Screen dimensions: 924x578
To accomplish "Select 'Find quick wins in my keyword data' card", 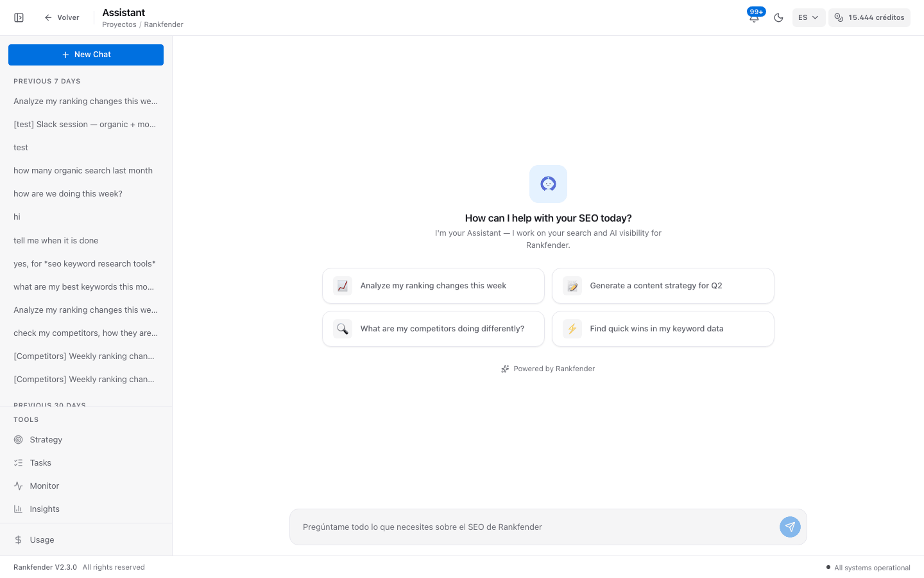I will 663,329.
